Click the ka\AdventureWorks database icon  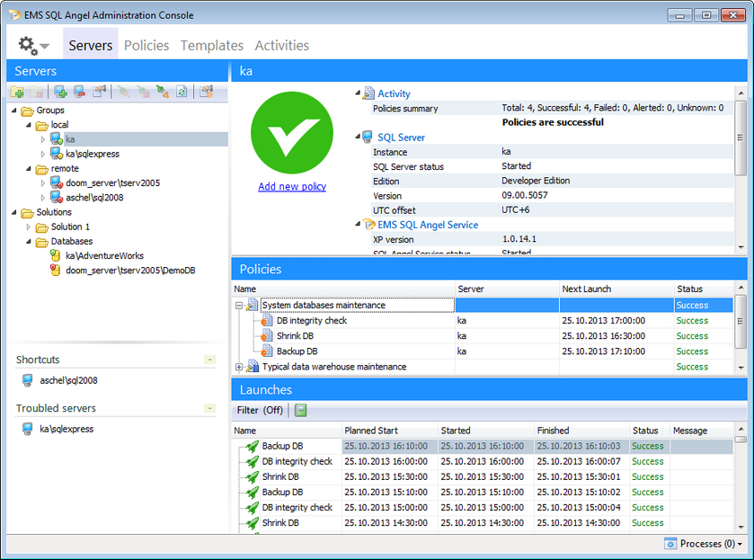(x=56, y=255)
